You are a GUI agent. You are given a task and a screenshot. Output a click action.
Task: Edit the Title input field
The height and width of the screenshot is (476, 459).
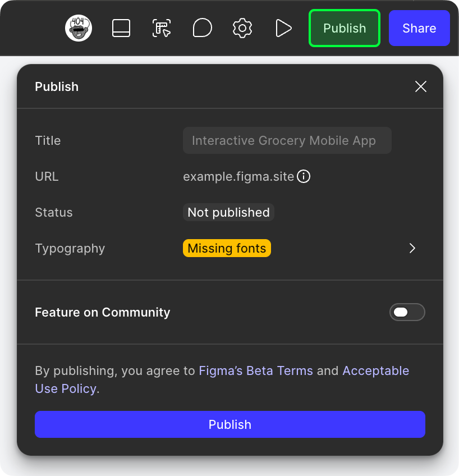(x=287, y=140)
